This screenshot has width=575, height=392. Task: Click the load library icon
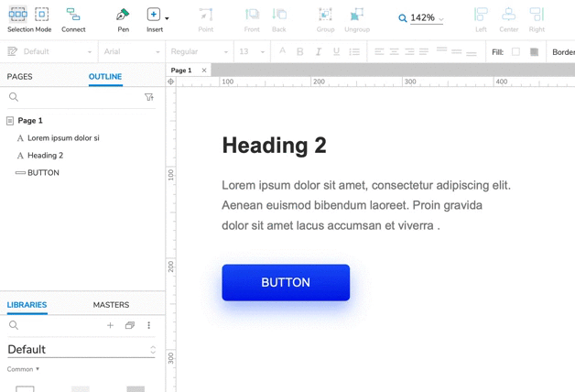pyautogui.click(x=130, y=325)
